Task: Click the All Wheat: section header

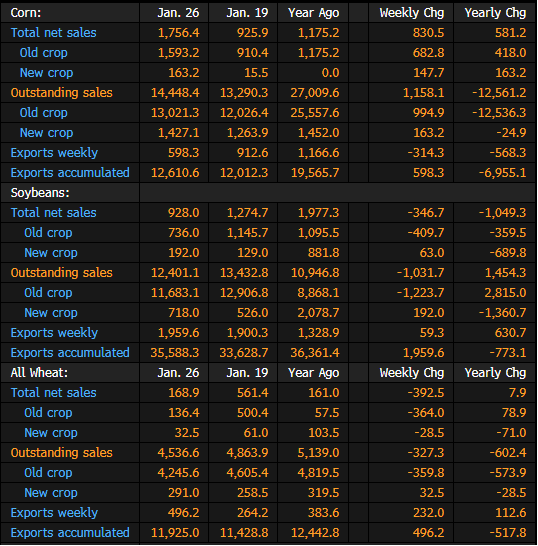Action: click(39, 373)
